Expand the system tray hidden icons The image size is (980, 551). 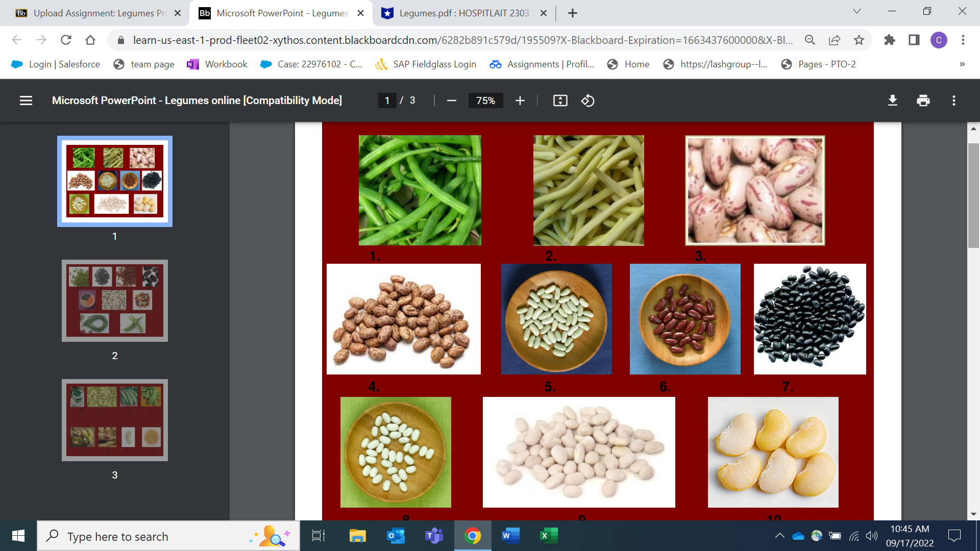(x=779, y=536)
